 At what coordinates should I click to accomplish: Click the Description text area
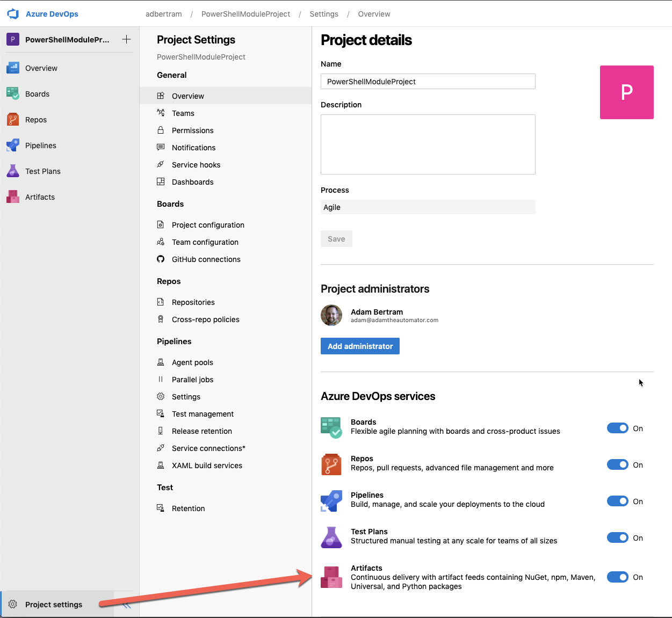pos(428,144)
